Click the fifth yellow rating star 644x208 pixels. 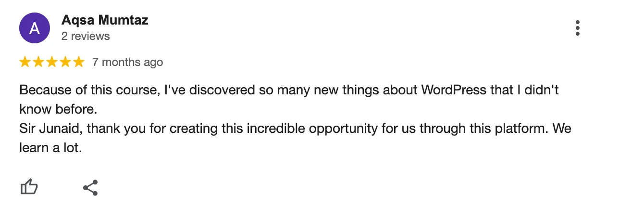click(78, 62)
